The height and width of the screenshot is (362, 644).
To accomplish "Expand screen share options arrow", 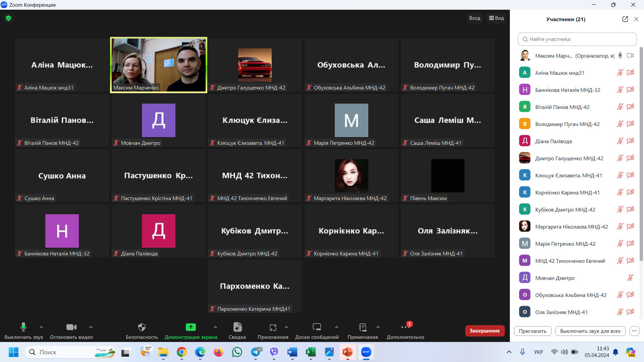I will [215, 327].
